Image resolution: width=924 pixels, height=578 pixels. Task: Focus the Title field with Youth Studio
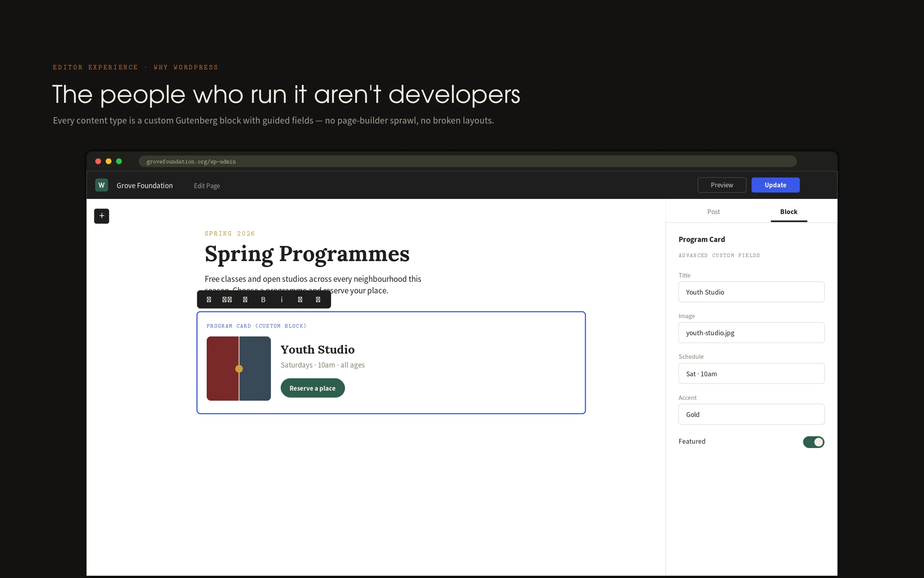tap(751, 292)
